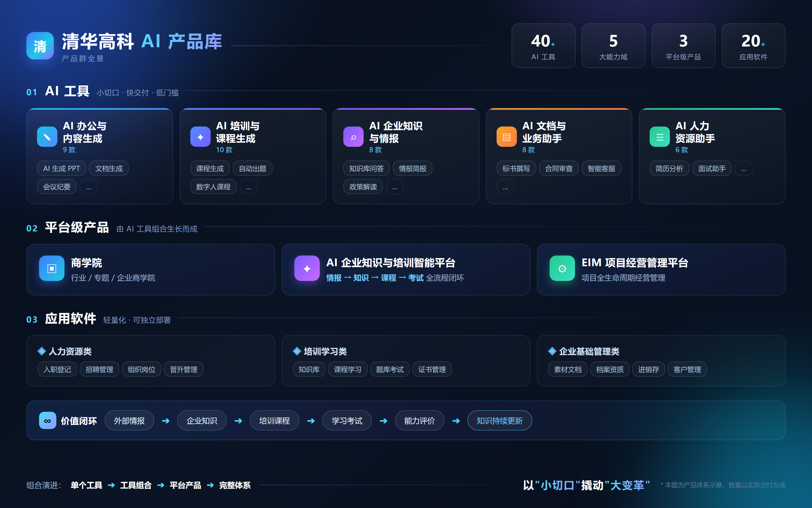The image size is (812, 508).
Task: Click the 商学院 square icon
Action: coord(52,268)
